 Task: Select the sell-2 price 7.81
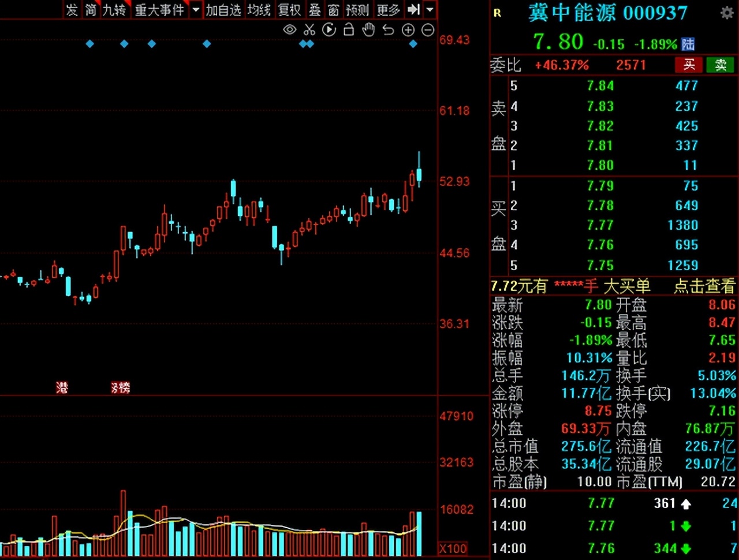pyautogui.click(x=600, y=145)
